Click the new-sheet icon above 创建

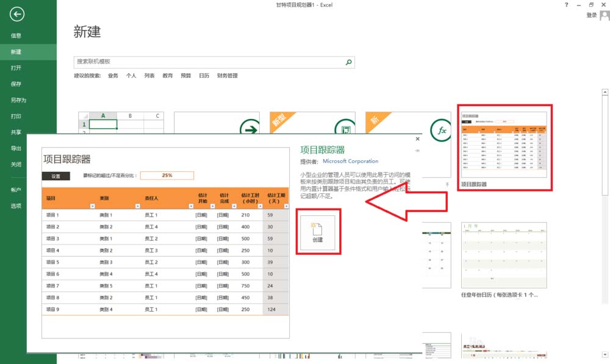[317, 229]
